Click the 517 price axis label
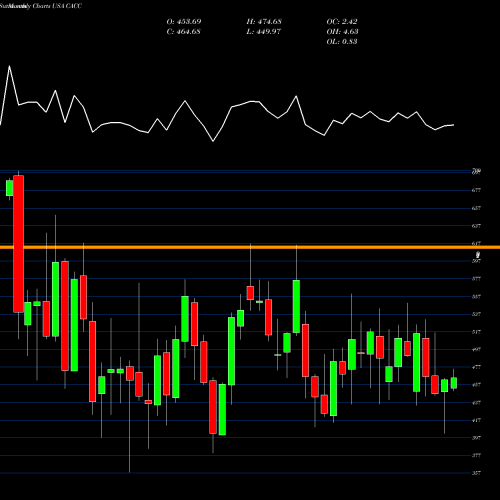The height and width of the screenshot is (500, 500). 476,332
